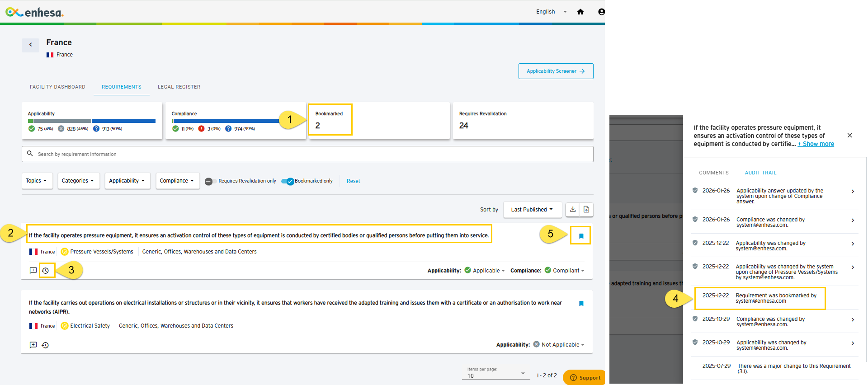Open the user account icon
The height and width of the screenshot is (385, 868).
[x=601, y=12]
